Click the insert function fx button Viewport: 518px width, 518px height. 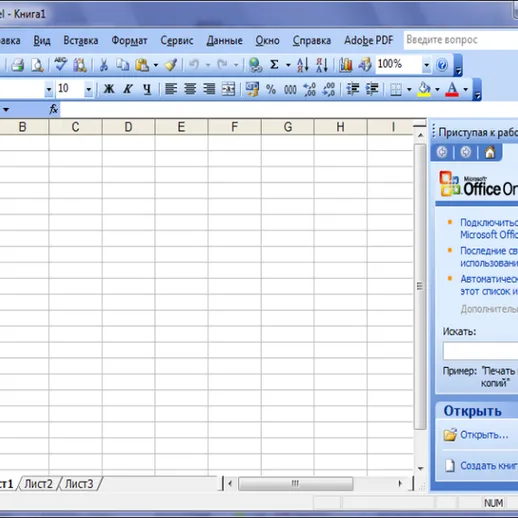[x=54, y=109]
